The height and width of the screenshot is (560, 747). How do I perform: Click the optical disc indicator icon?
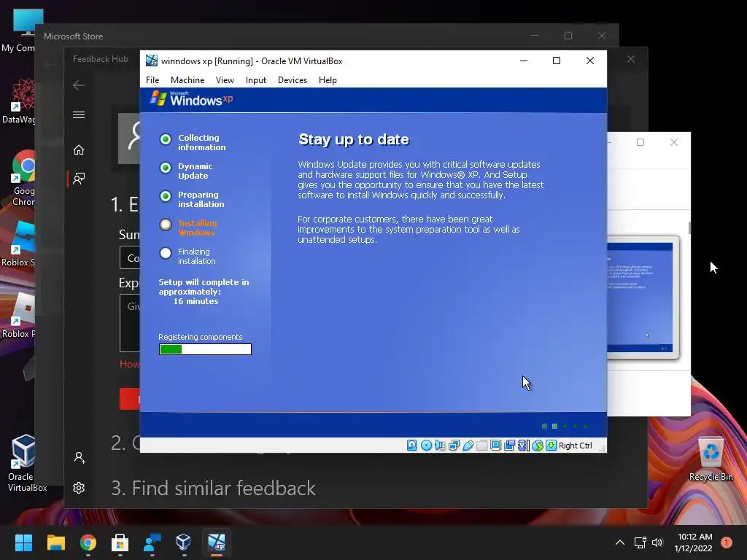(426, 446)
